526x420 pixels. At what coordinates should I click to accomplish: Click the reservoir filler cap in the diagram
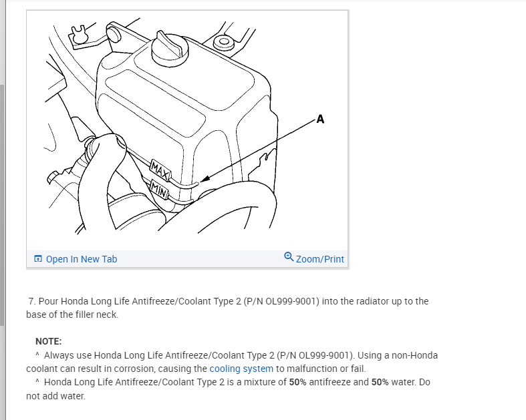(170, 49)
